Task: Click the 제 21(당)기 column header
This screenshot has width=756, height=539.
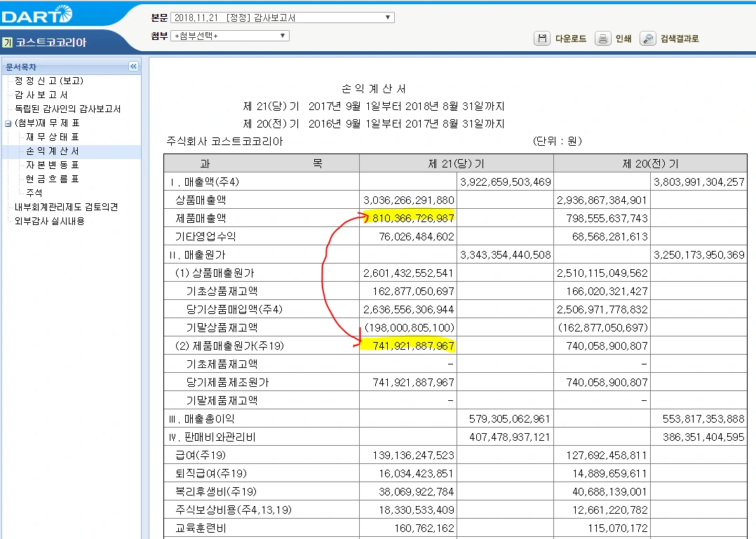Action: click(x=456, y=164)
